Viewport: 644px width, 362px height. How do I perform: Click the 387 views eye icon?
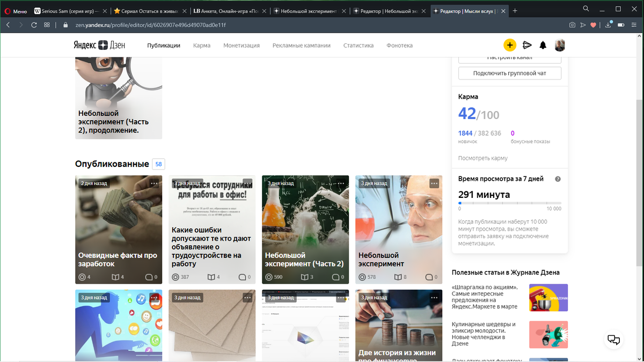tap(175, 277)
